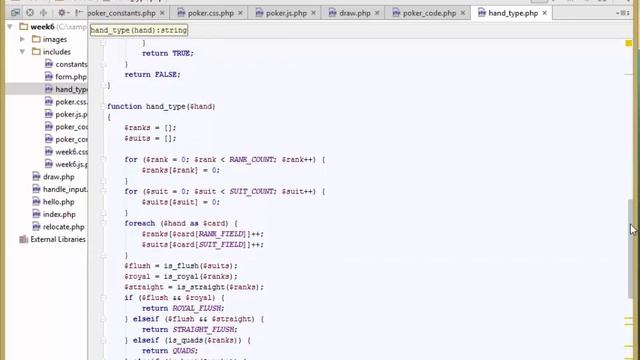
Task: Close the poker.css.php tab
Action: [240, 13]
